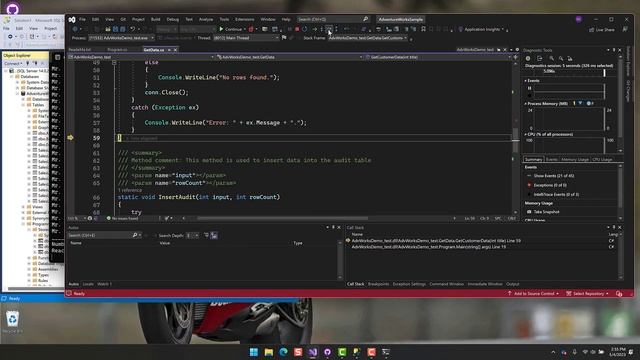Open Microsoft Edge from the taskbar

(x=283, y=352)
